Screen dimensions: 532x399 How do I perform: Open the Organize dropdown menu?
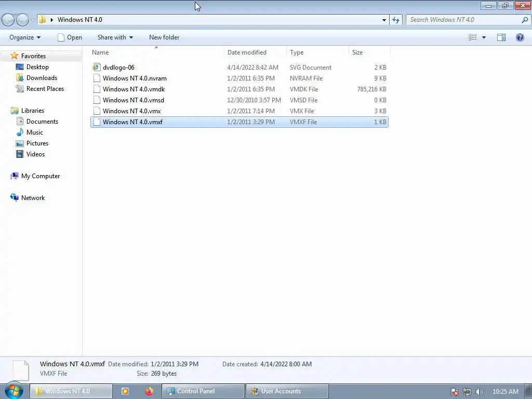25,37
